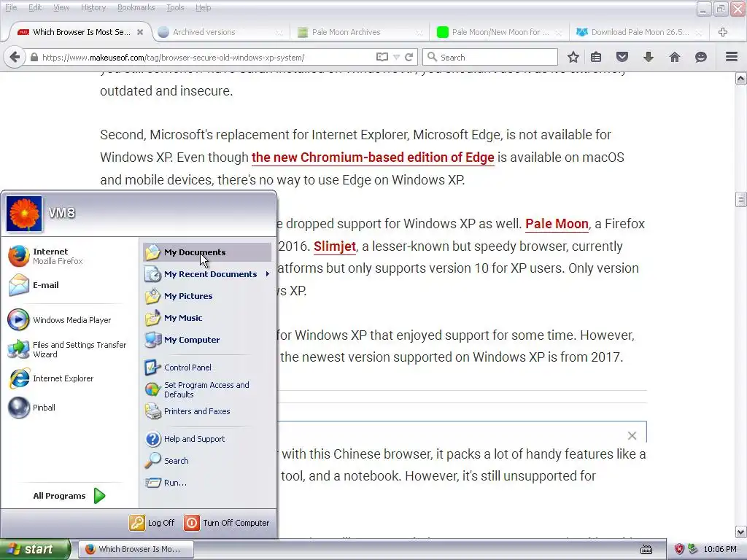Viewport: 747px width, 560px height.
Task: Expand My Recent Documents submenu
Action: [207, 274]
